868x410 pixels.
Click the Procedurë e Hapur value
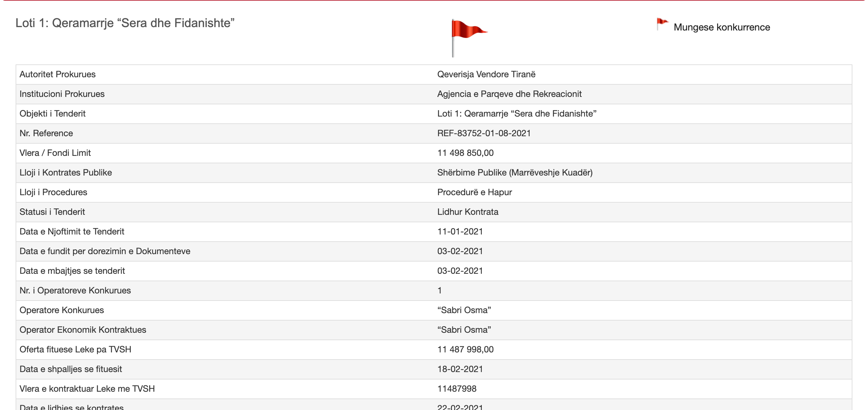[x=474, y=192]
